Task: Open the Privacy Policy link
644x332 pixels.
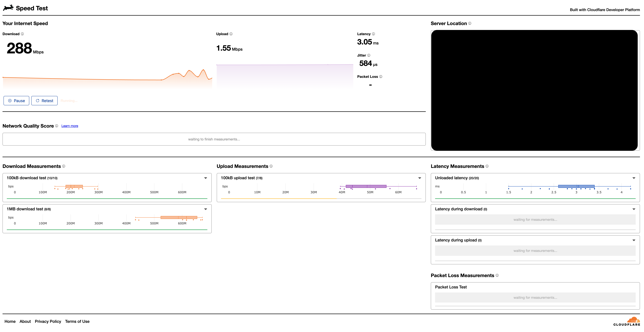Action: tap(48, 322)
